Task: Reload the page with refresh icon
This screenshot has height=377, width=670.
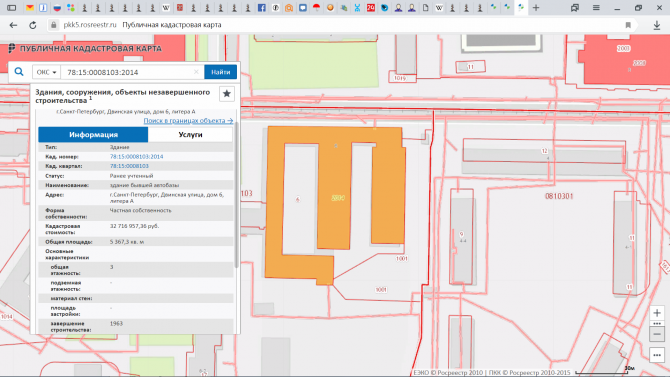Action: coord(32,25)
